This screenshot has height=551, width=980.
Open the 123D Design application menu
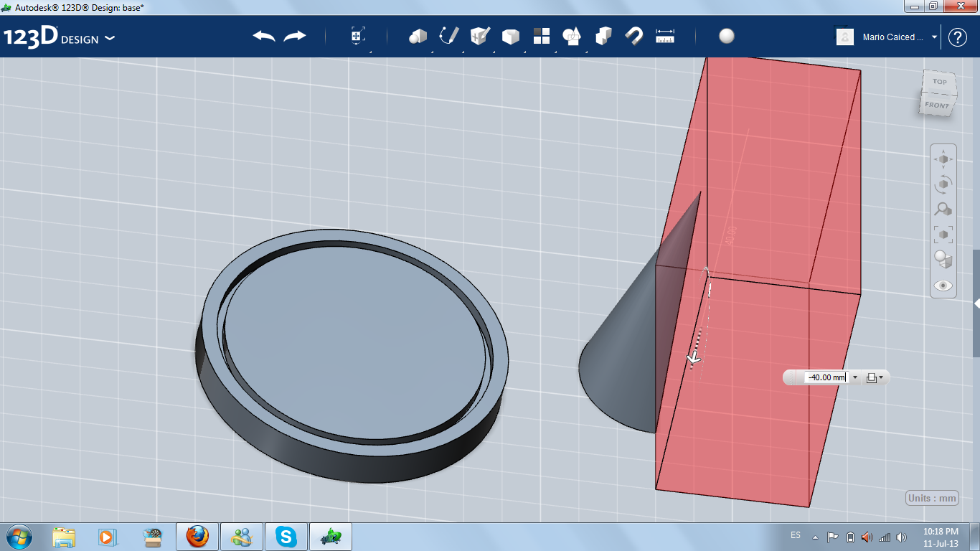pos(60,37)
